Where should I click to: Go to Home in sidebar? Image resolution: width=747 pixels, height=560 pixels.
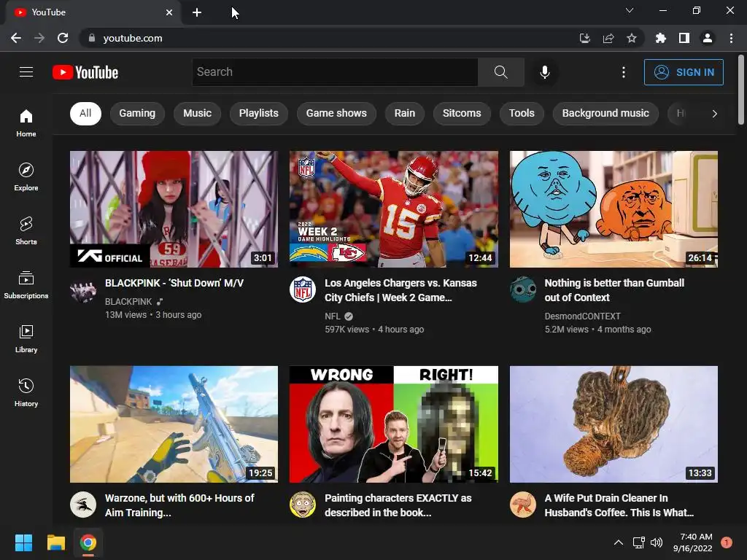coord(26,122)
